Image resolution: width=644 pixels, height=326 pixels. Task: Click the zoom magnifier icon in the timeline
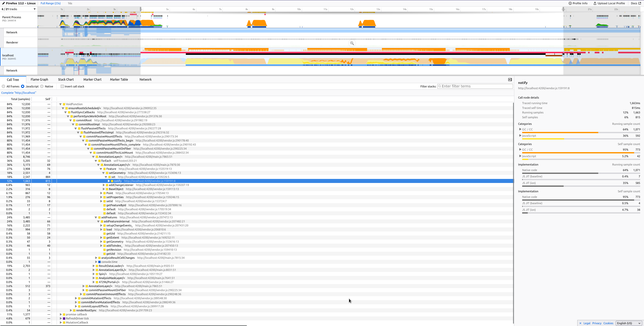coord(352,43)
